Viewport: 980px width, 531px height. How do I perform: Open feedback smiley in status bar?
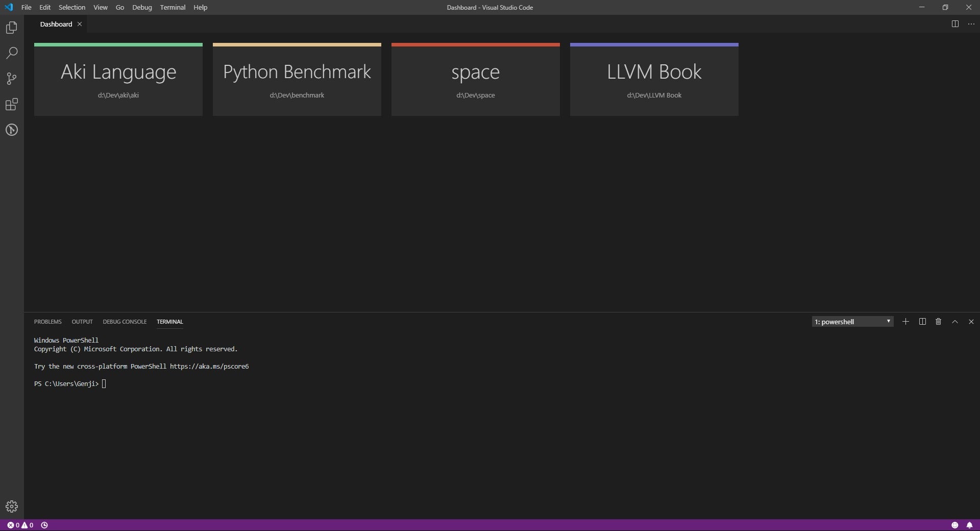pos(955,525)
